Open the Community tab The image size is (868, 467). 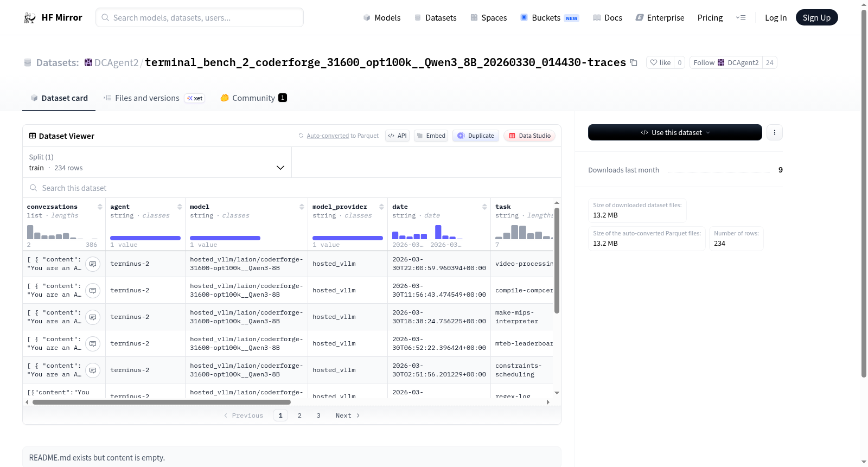253,98
